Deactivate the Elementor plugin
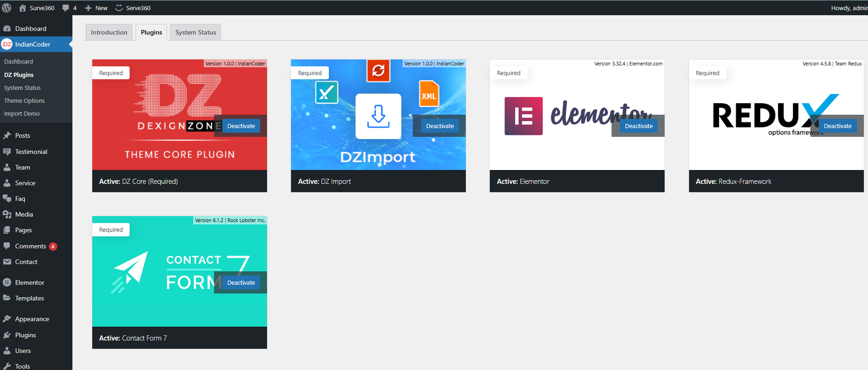Image resolution: width=868 pixels, height=370 pixels. click(x=639, y=126)
